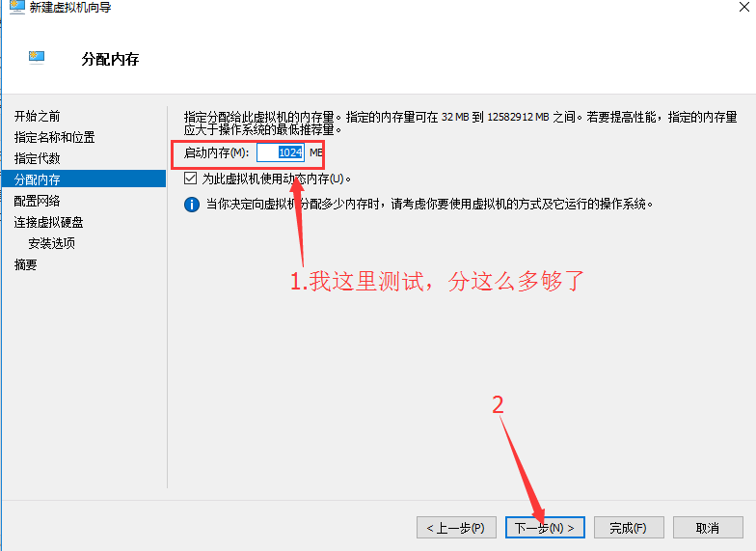Image resolution: width=756 pixels, height=551 pixels.
Task: Click the 启动内存(M): label
Action: [216, 152]
